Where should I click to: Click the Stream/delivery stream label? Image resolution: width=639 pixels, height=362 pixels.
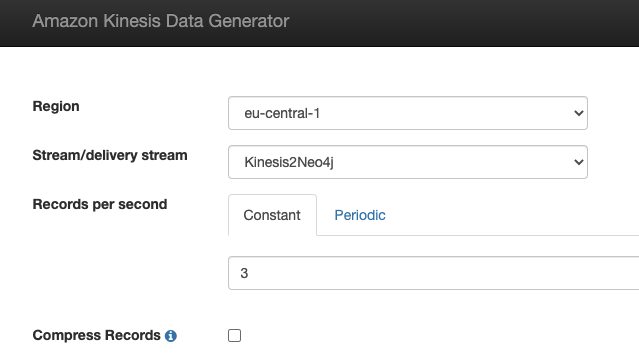click(x=110, y=155)
